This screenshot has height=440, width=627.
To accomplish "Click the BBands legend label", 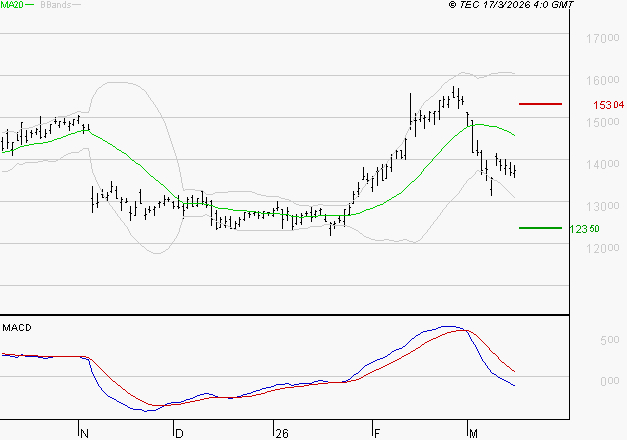I will coord(56,5).
